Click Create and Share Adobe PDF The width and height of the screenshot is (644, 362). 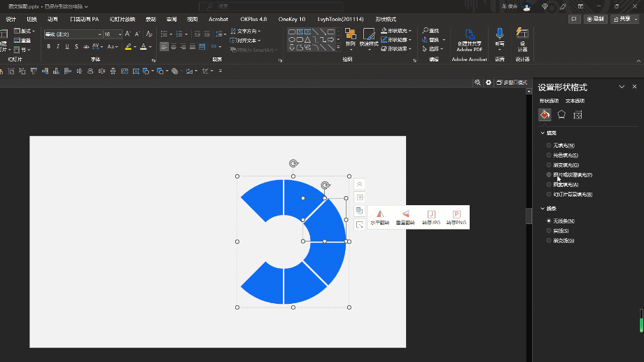[470, 41]
